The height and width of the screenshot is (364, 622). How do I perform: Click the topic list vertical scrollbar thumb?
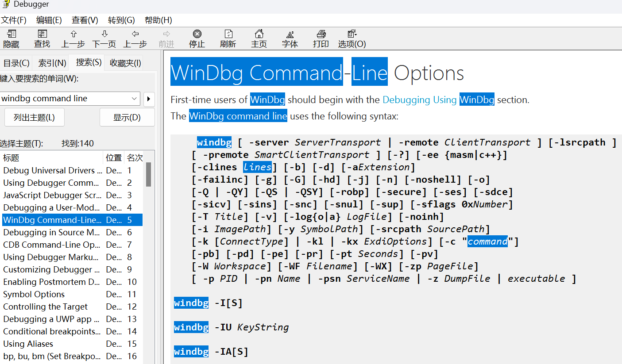(x=149, y=174)
